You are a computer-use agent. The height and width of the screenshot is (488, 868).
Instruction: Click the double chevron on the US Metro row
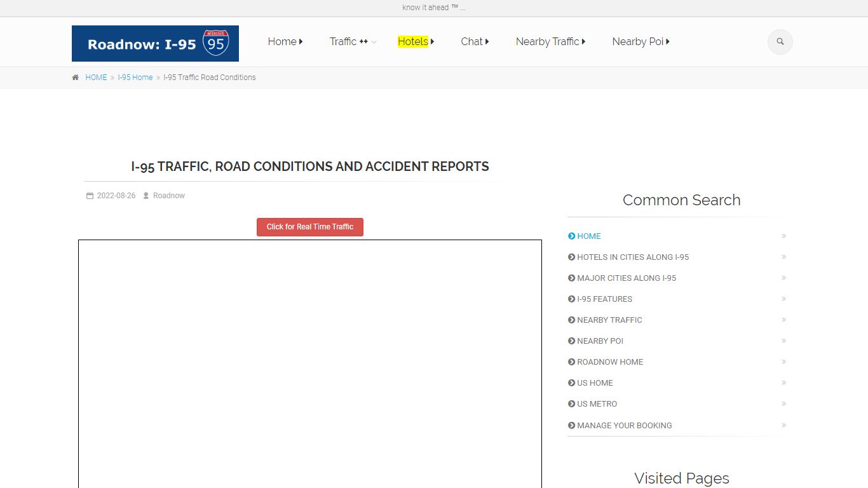[x=783, y=403]
